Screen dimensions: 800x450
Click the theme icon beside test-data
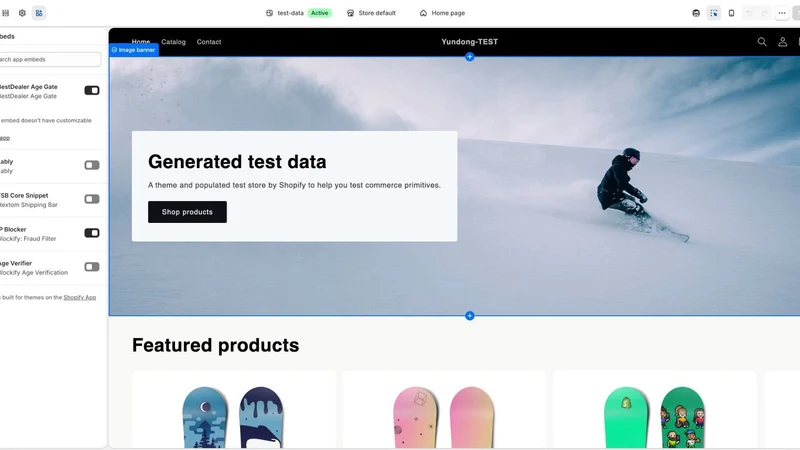click(269, 13)
